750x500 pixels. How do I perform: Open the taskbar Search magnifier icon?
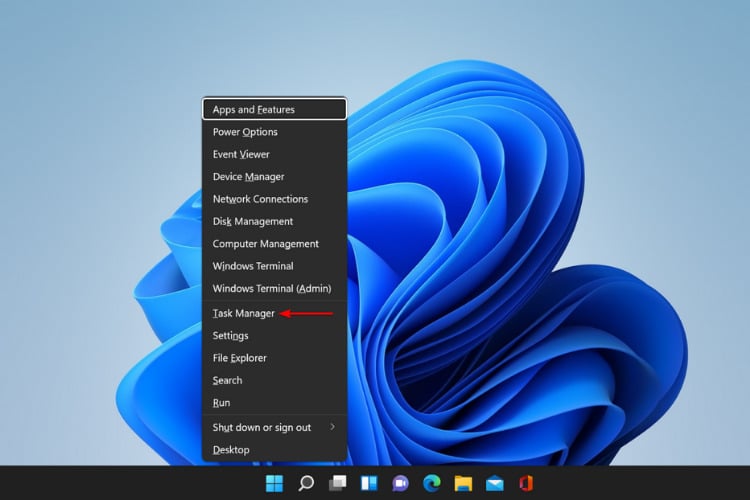306,483
